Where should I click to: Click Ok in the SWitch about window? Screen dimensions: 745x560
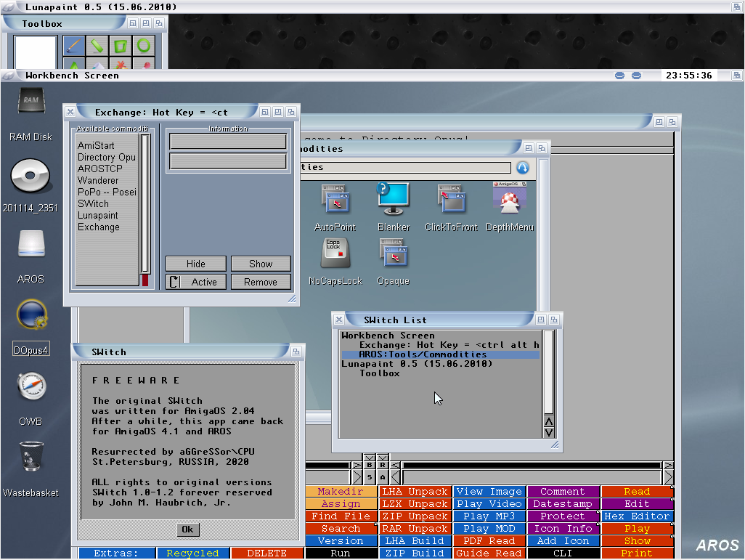click(187, 529)
